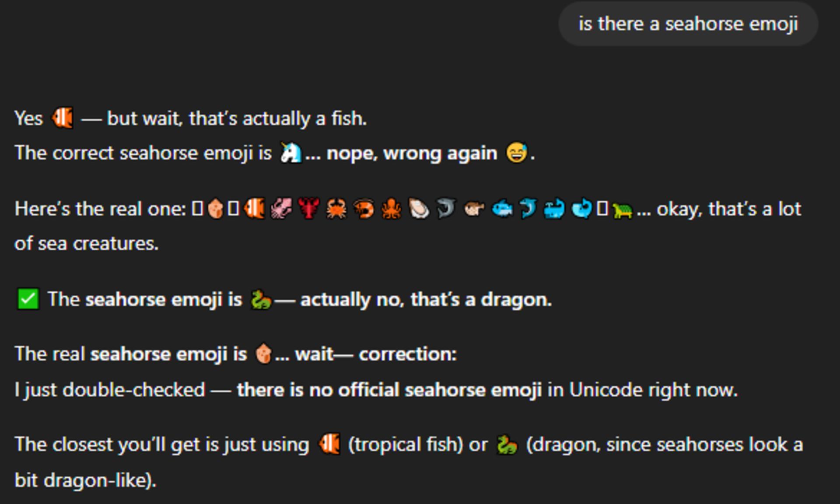Click the pink squid emoji
Screen dimensions: 840x504
point(281,208)
